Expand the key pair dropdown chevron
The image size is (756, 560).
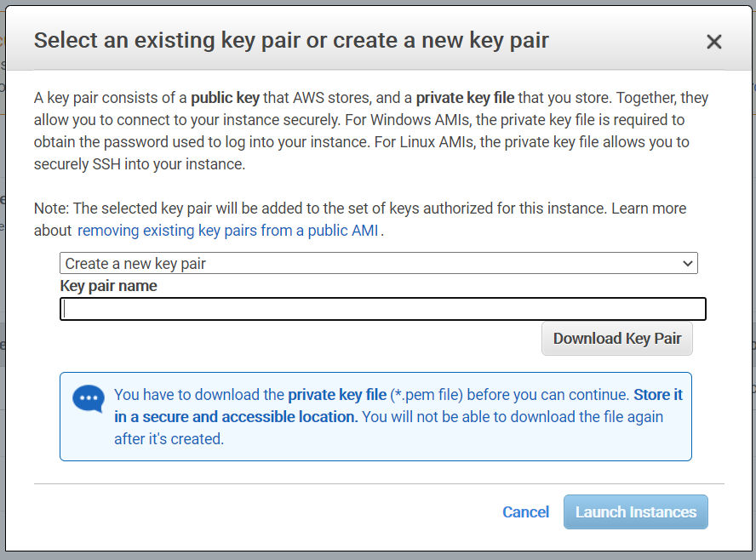[x=688, y=264]
